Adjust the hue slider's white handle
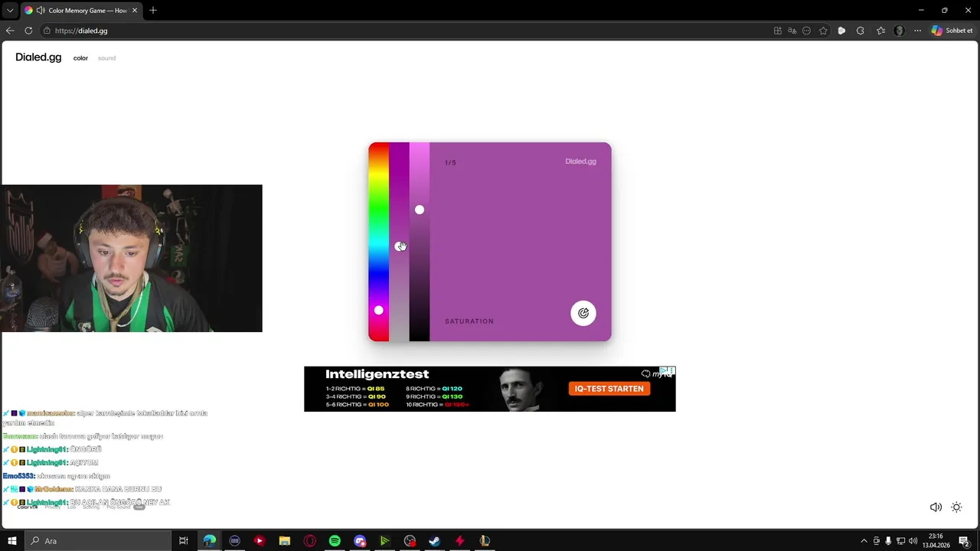This screenshot has width=980, height=551. (378, 310)
